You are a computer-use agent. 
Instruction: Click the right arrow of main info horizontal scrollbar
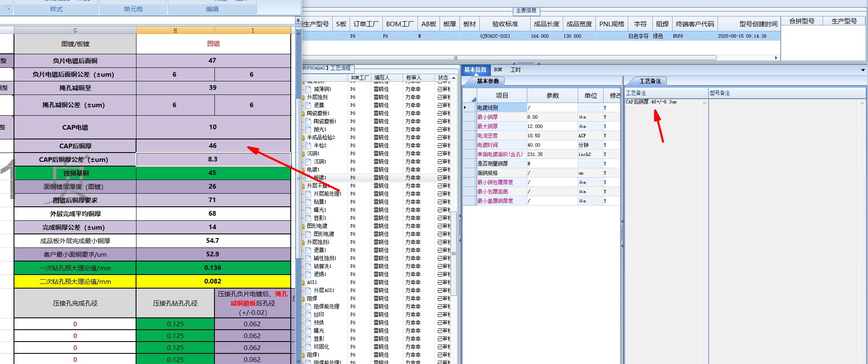coord(776,58)
